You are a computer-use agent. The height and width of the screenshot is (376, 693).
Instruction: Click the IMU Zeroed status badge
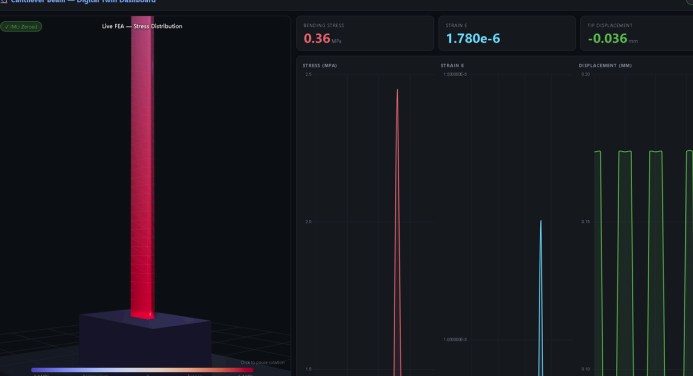click(21, 27)
